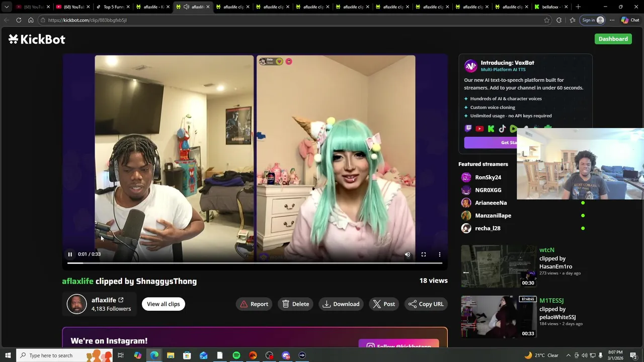Click the TikTok icon in VoxBot ad
The width and height of the screenshot is (644, 362).
coord(502,129)
